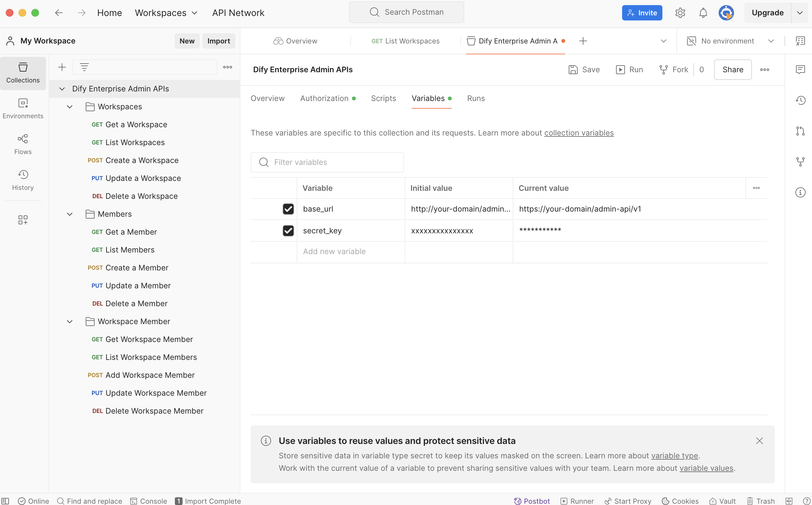Open Postbot from status bar
812x505 pixels.
click(x=531, y=501)
